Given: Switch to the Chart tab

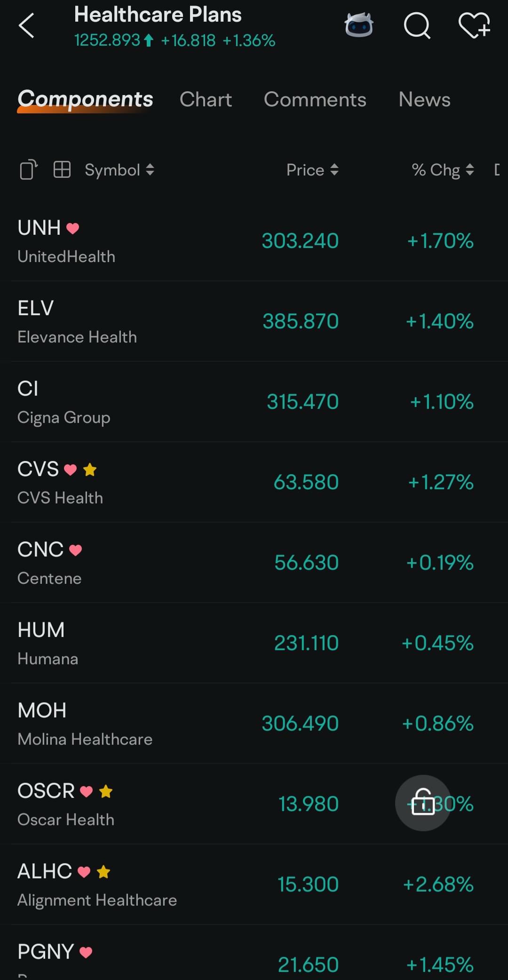Looking at the screenshot, I should pos(206,99).
